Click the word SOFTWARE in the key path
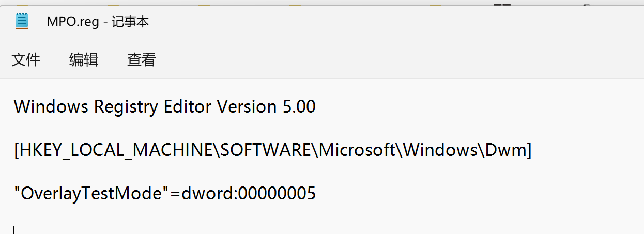This screenshot has width=644, height=234. pyautogui.click(x=265, y=150)
